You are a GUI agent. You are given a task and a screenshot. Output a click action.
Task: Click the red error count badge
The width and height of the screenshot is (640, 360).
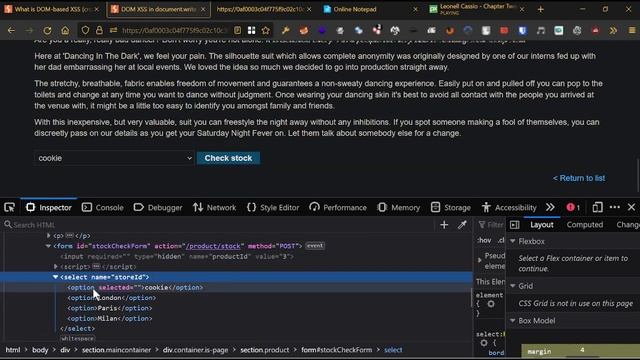[573, 207]
